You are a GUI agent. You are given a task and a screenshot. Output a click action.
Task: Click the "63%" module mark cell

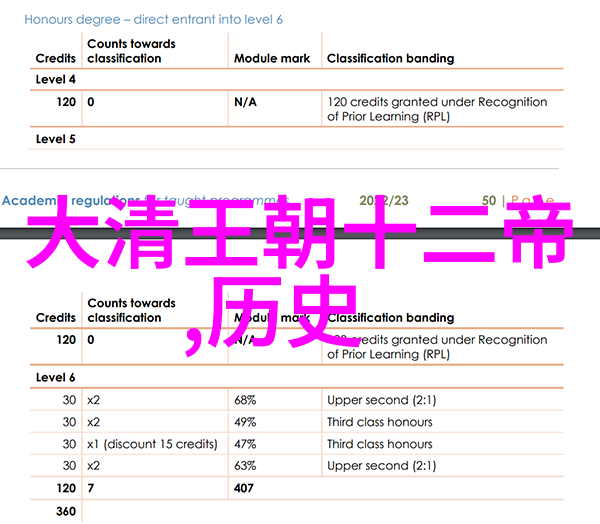(245, 466)
